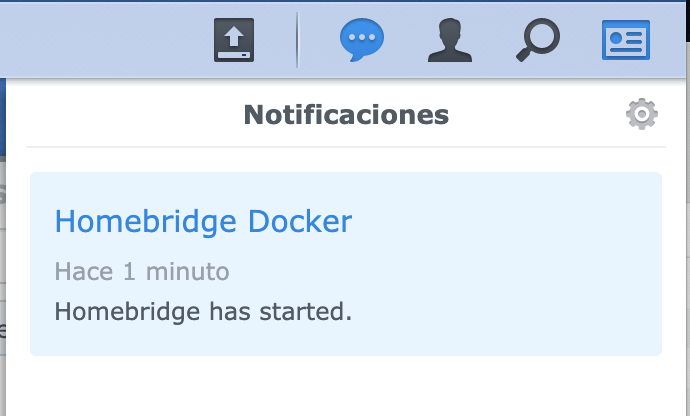Click the horizontal divider under Notificaciones header

[x=345, y=147]
